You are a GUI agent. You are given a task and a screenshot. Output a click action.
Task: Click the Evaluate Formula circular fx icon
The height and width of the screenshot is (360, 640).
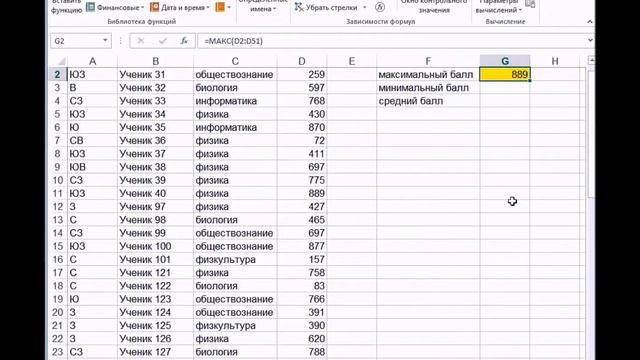click(x=380, y=7)
